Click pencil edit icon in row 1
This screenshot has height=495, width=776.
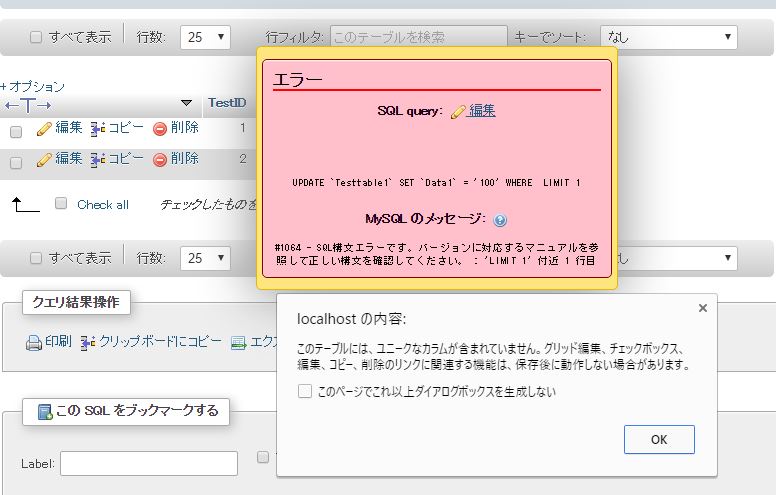click(x=44, y=129)
